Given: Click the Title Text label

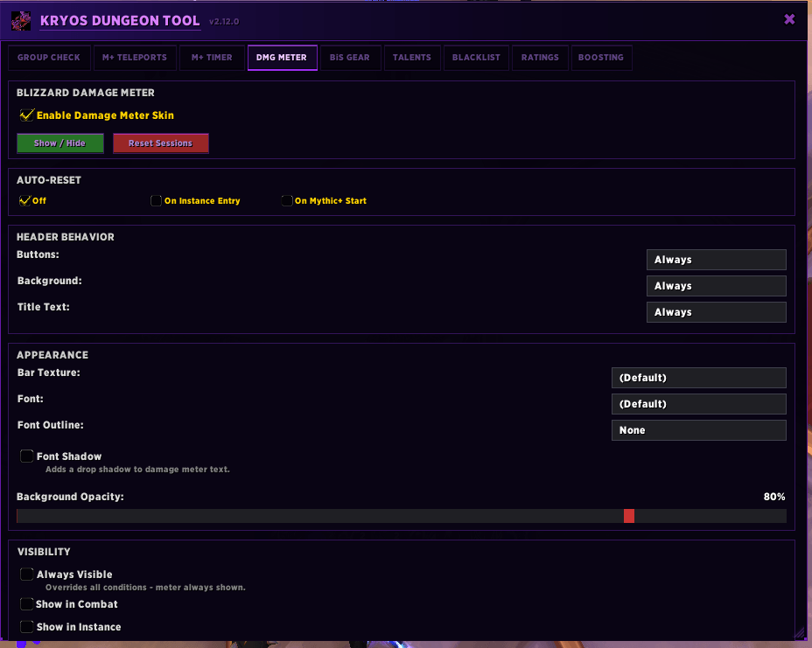Looking at the screenshot, I should 44,307.
